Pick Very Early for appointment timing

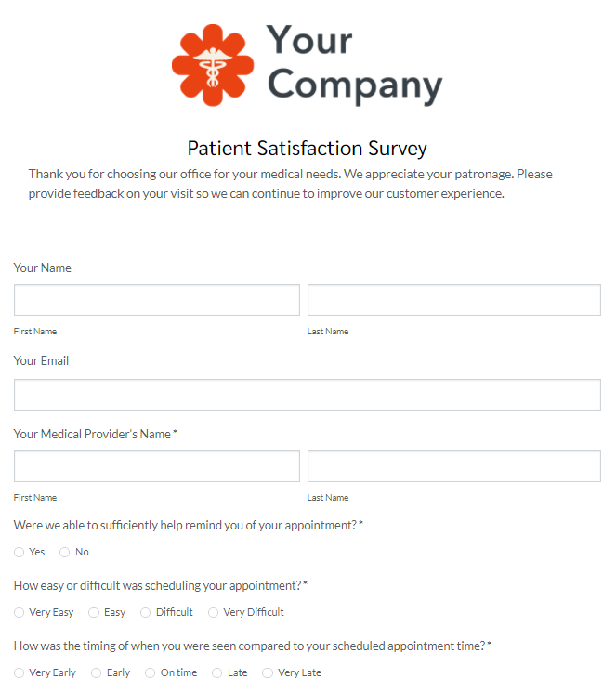click(19, 673)
